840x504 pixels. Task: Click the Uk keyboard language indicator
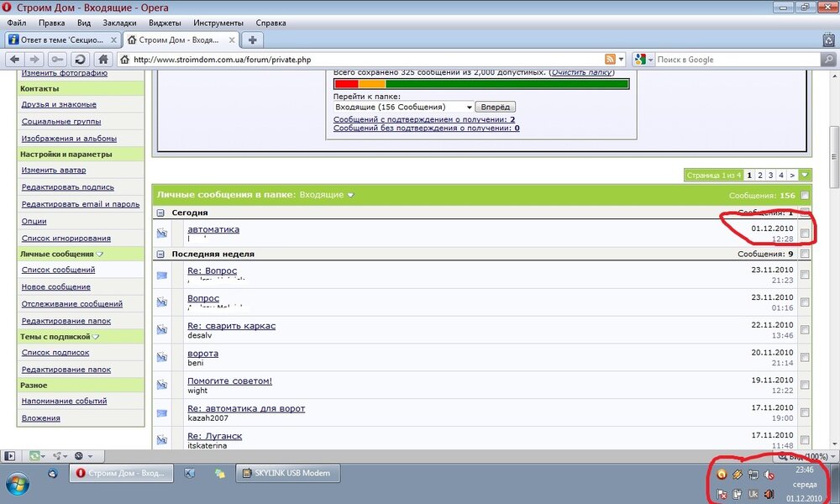753,494
